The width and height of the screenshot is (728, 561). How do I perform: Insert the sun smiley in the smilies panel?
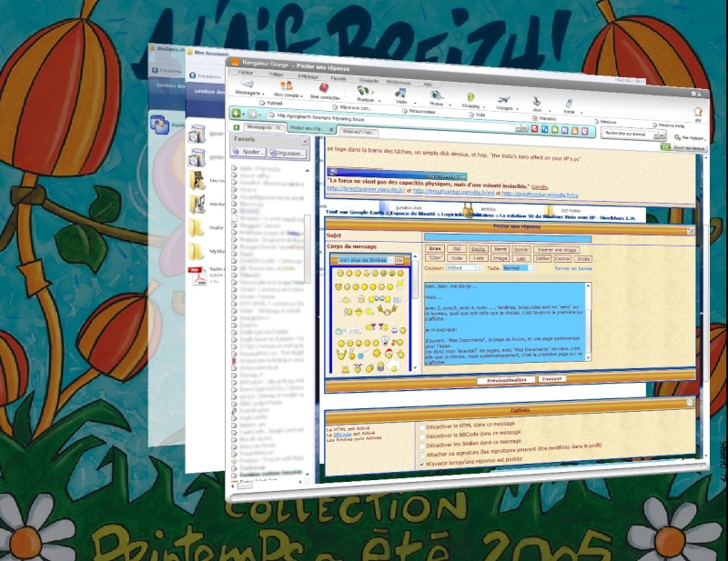point(377,353)
